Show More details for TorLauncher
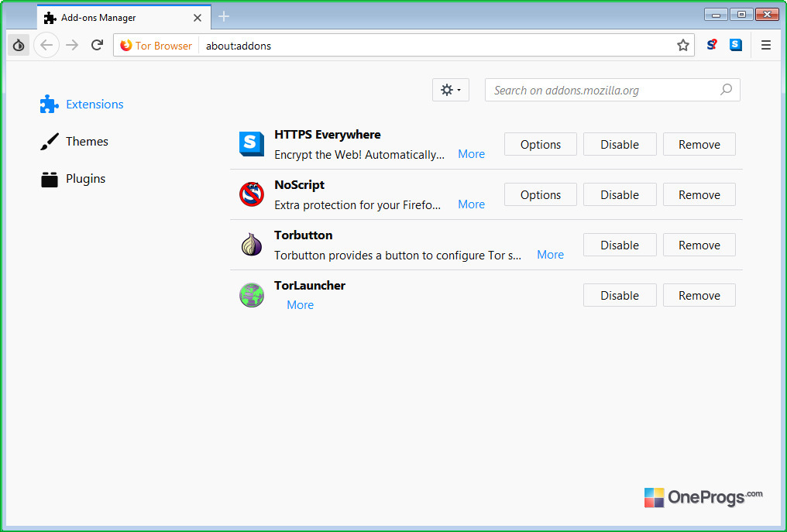 pos(300,304)
